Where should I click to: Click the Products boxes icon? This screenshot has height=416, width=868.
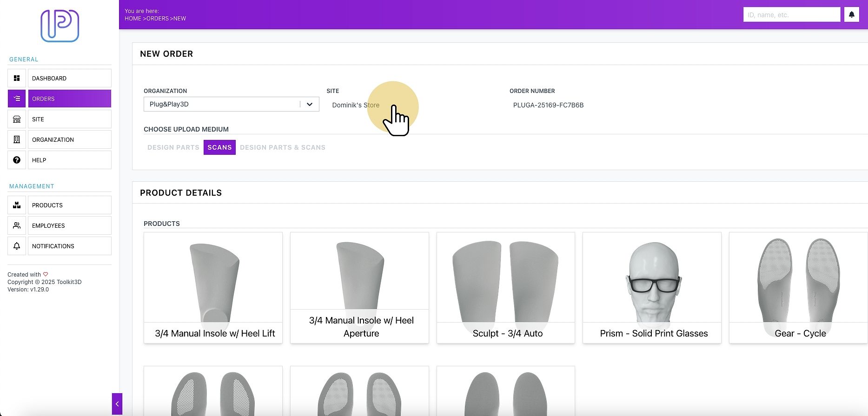coord(17,205)
